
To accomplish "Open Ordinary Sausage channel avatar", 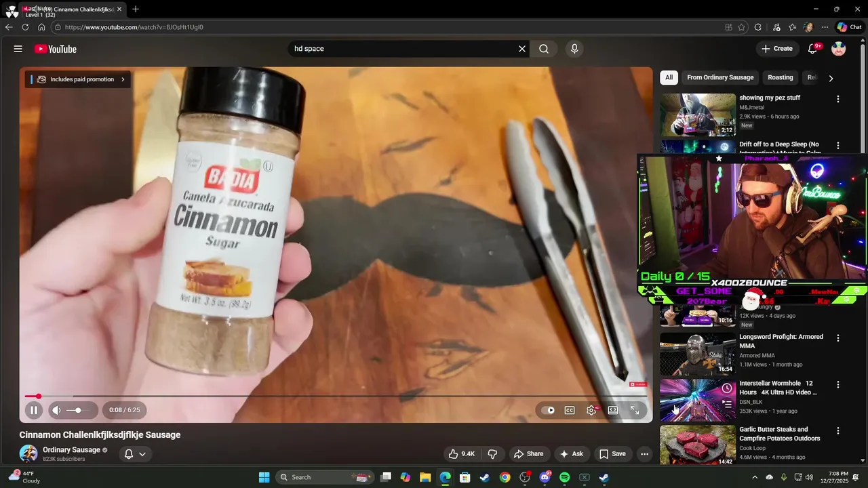I will click(x=28, y=454).
